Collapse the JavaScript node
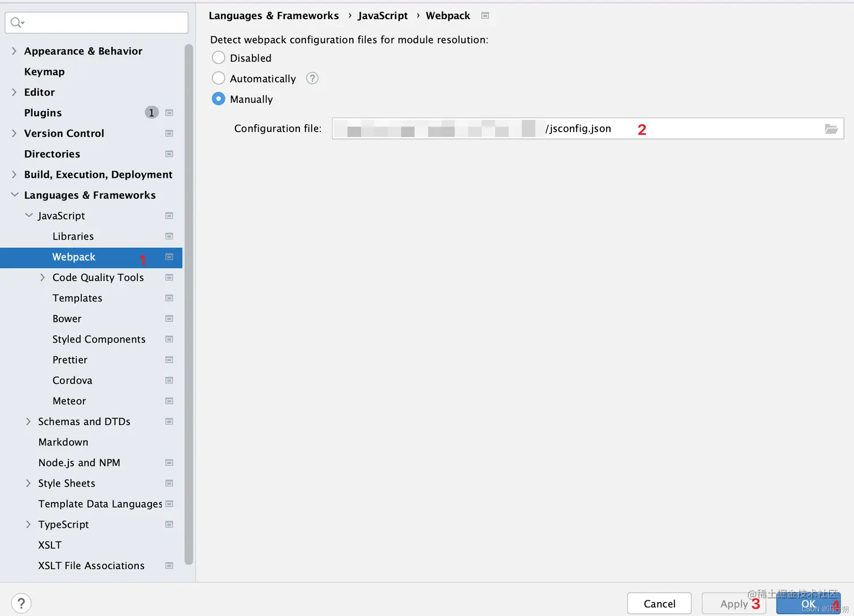Viewport: 854px width, 616px height. pos(29,216)
